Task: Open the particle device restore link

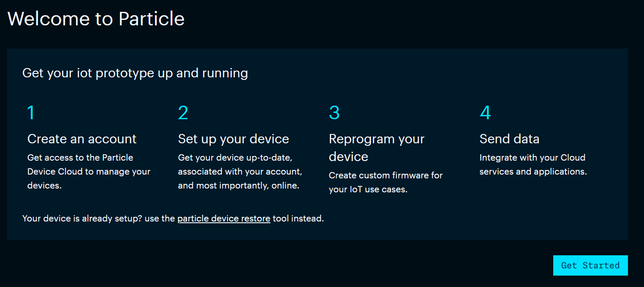Action: pos(224,219)
